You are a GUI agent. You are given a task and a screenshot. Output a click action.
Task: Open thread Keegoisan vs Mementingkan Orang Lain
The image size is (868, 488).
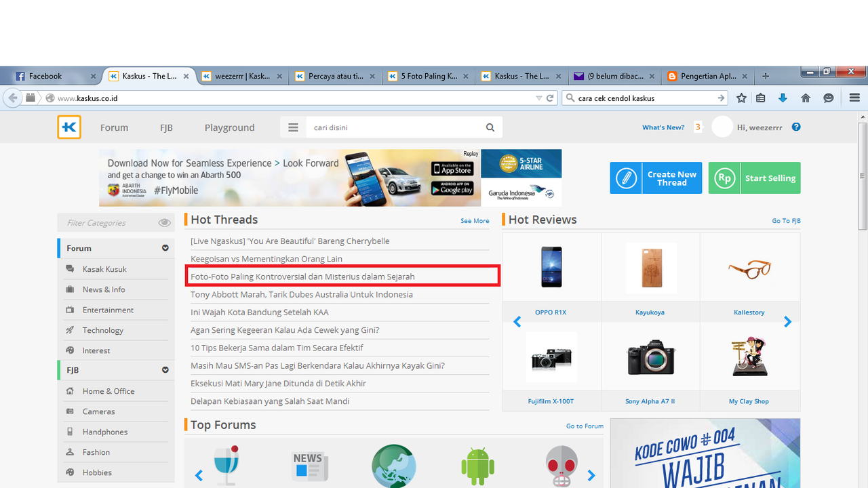[267, 259]
